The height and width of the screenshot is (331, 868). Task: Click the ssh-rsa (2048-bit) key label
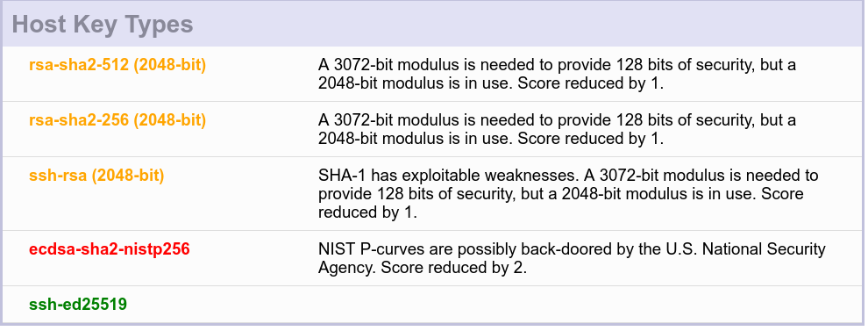[x=96, y=176]
